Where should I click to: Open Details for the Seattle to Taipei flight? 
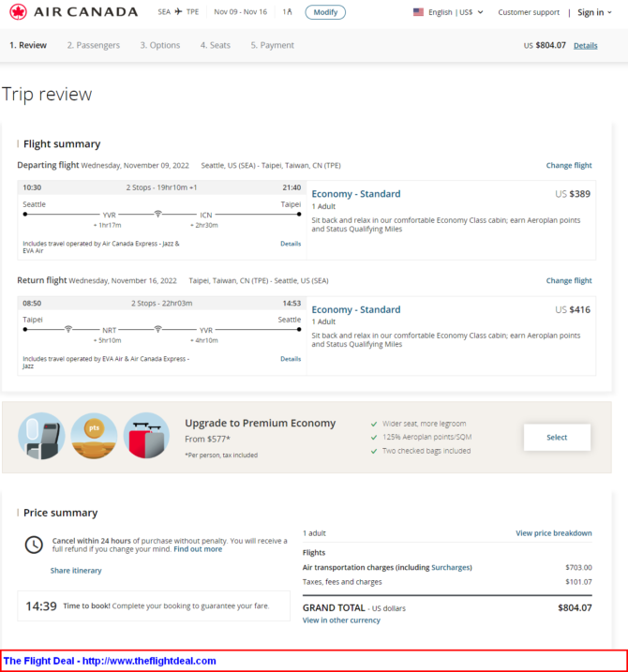click(291, 244)
